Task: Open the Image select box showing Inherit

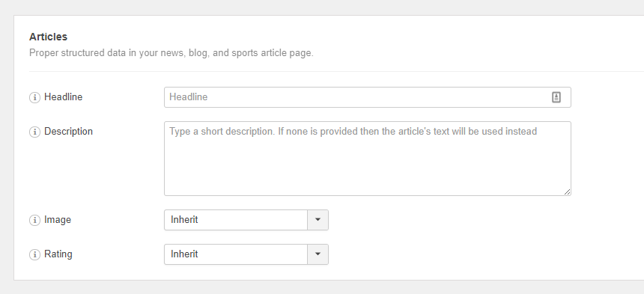Action: pos(246,220)
